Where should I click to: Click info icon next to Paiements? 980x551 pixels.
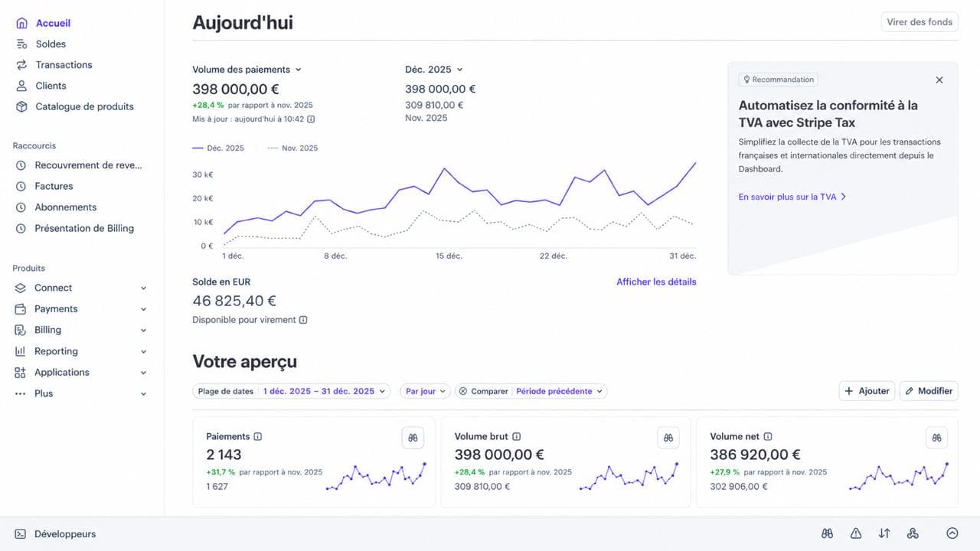258,436
